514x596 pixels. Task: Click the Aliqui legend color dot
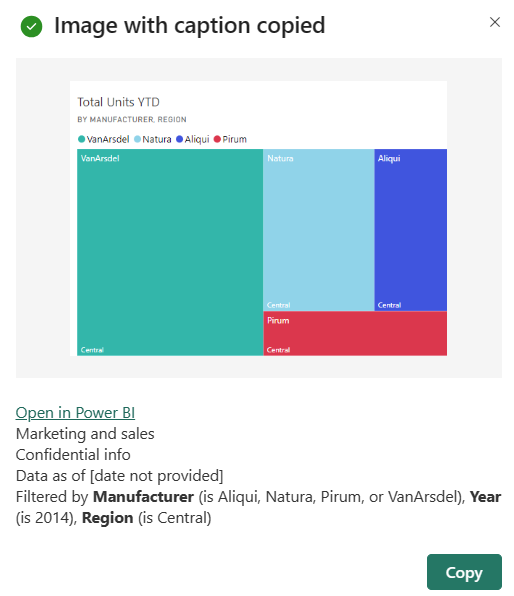[x=179, y=139]
